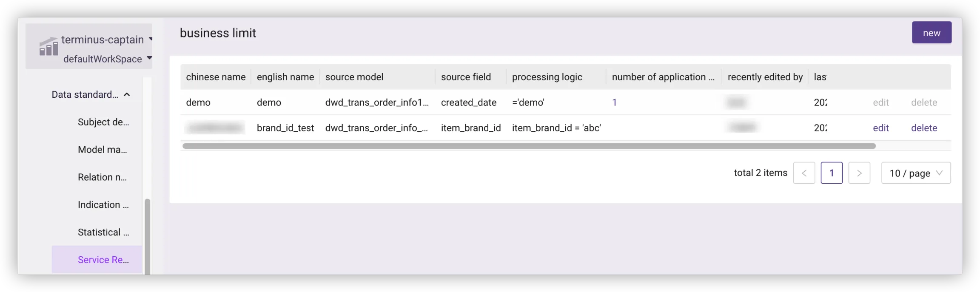Click edit on the demo row
Viewport: 980px width, 292px height.
[x=880, y=102]
